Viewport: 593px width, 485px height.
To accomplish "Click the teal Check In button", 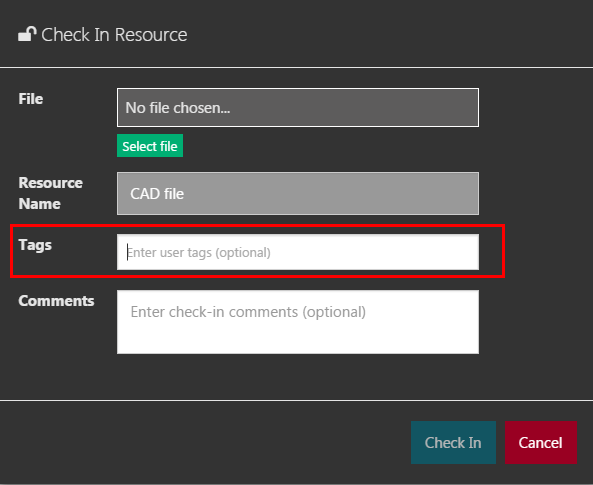I will (453, 442).
